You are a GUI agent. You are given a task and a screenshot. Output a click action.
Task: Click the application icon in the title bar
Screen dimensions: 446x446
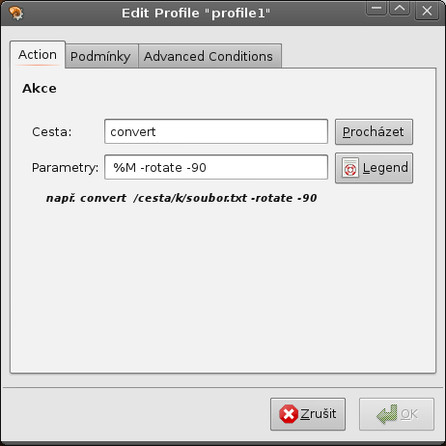click(x=16, y=13)
